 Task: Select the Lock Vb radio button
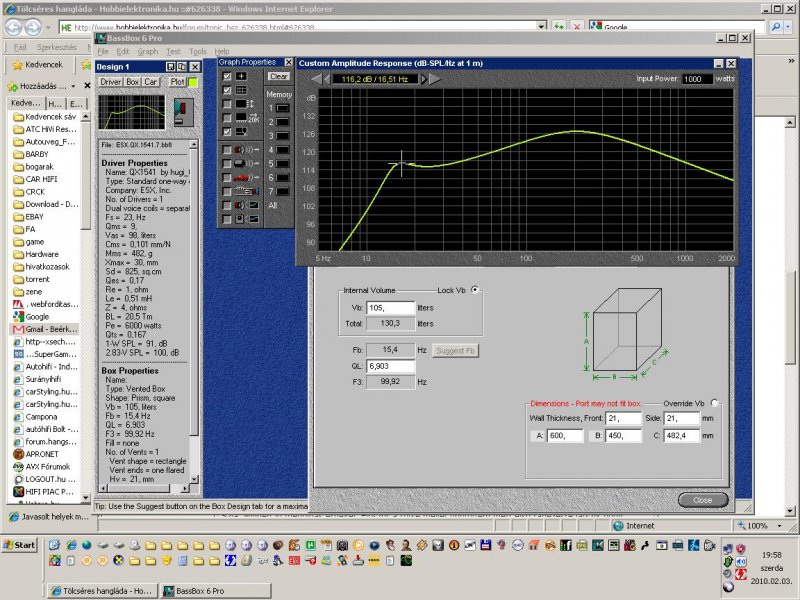[474, 290]
